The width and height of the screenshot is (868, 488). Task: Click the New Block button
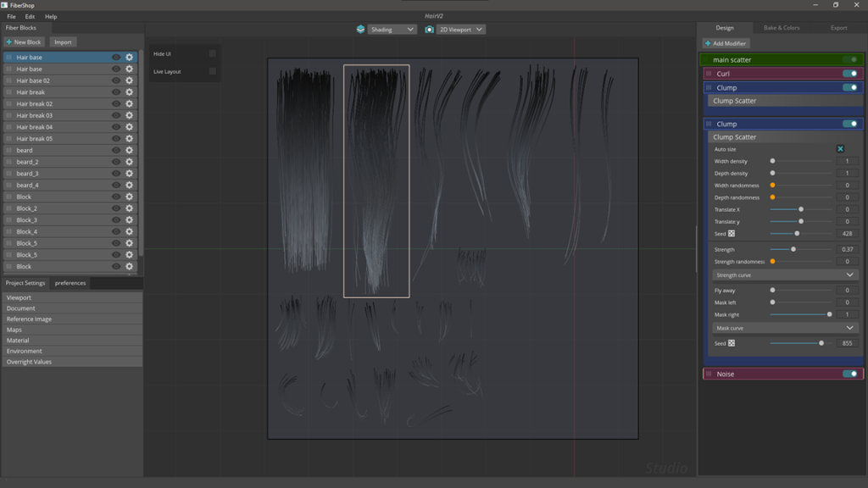pos(25,42)
